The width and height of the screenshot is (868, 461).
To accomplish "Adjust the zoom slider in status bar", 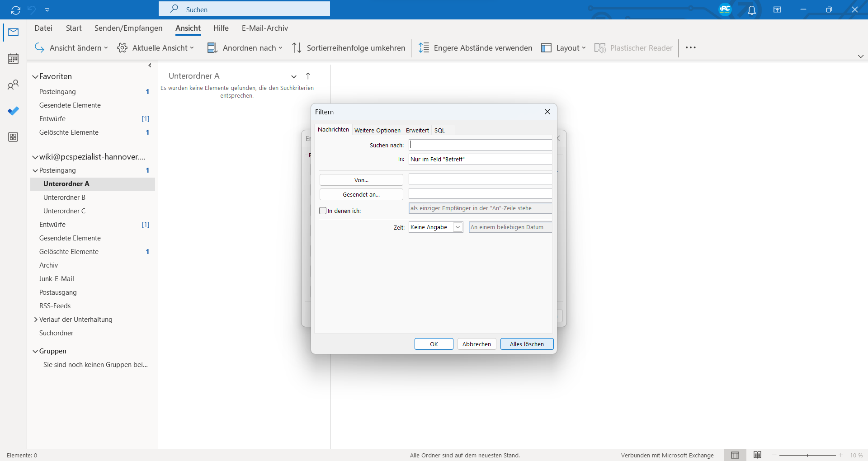I will point(807,455).
